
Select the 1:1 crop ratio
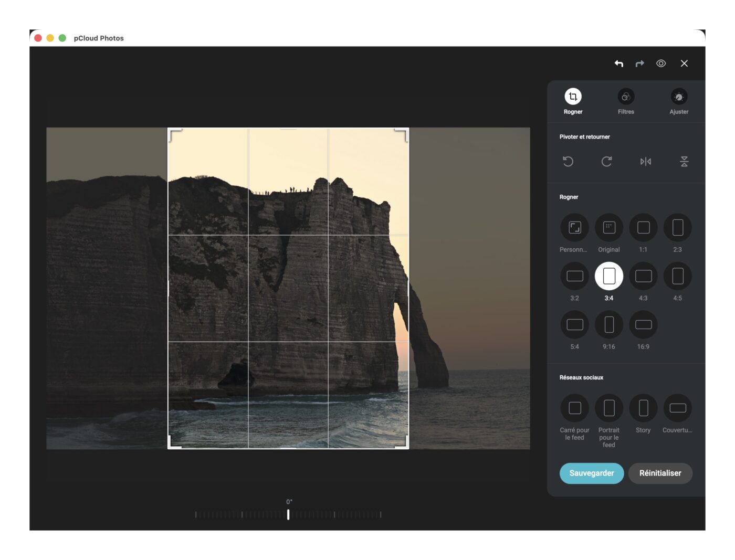[x=643, y=228]
